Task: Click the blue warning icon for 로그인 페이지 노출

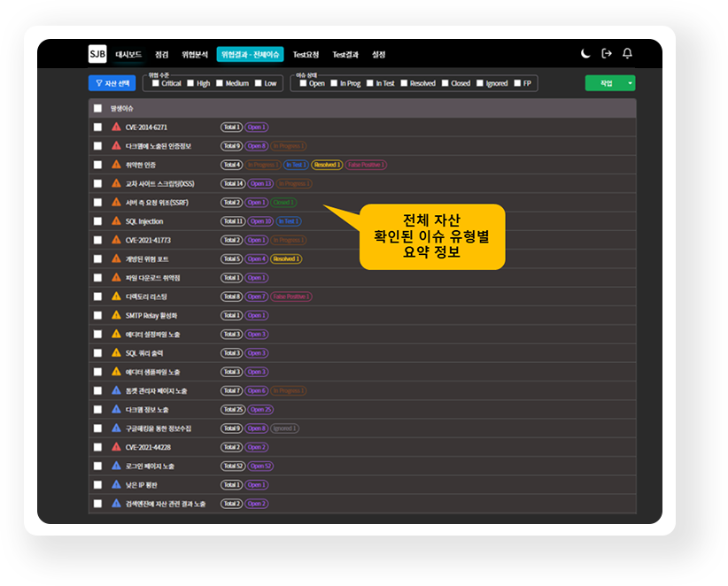Action: click(116, 466)
